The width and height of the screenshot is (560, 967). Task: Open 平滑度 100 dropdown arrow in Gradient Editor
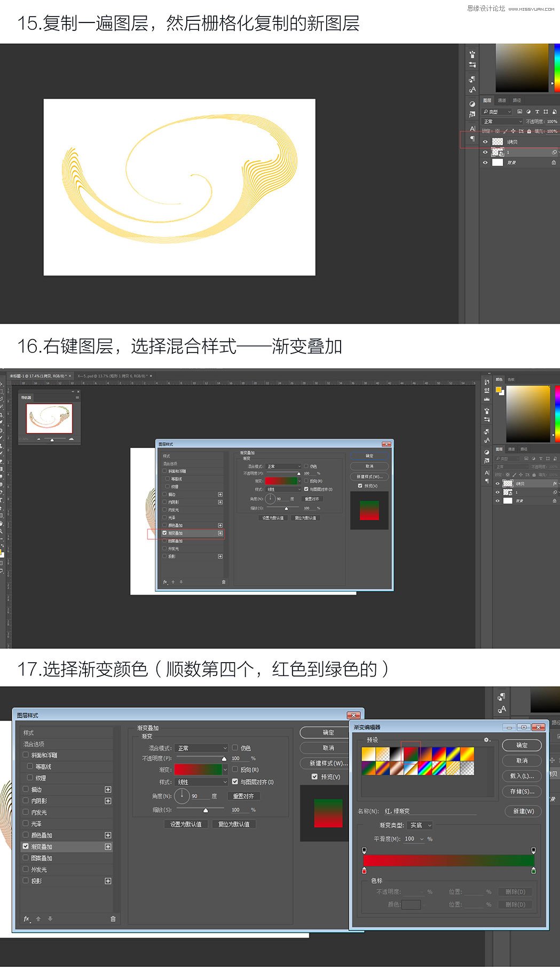pos(422,839)
